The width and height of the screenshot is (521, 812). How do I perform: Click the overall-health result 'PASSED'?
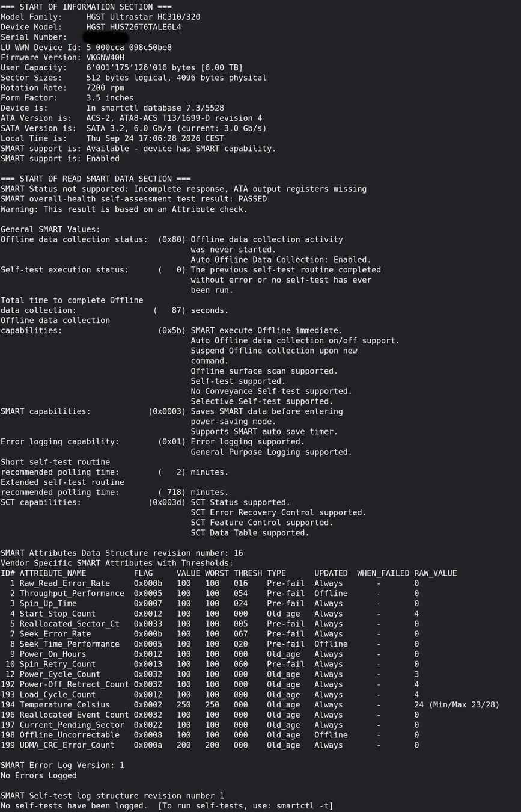click(252, 199)
